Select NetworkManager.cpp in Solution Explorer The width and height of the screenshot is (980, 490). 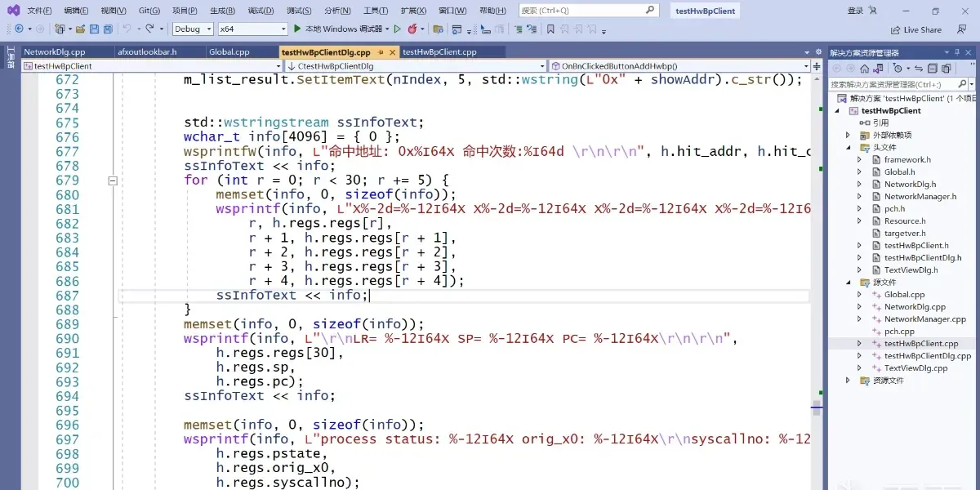pos(924,319)
